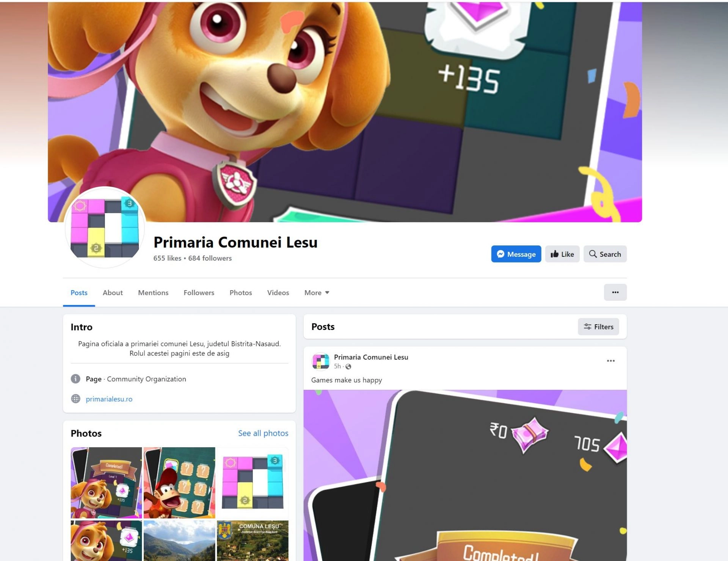728x561 pixels.
Task: Open the post's three-dots options menu
Action: (x=610, y=361)
